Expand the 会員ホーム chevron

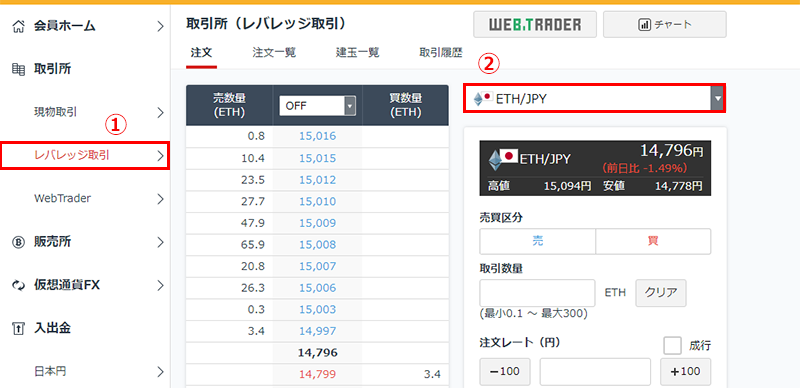click(160, 26)
